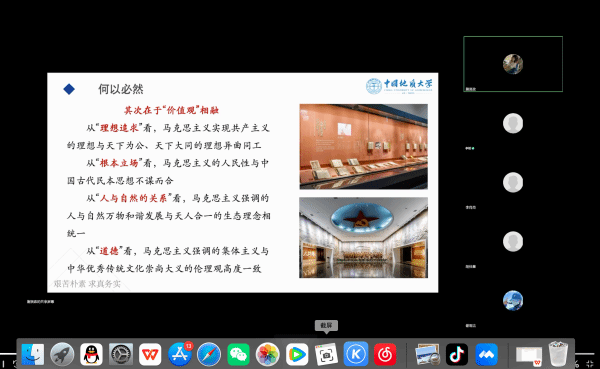
Task: Click the Screenshot app icon
Action: (326, 354)
